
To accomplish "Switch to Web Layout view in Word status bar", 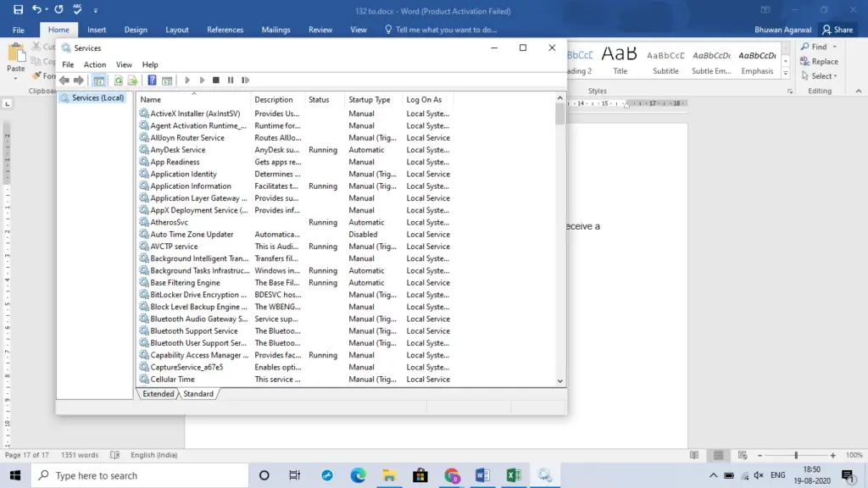I will 743,455.
